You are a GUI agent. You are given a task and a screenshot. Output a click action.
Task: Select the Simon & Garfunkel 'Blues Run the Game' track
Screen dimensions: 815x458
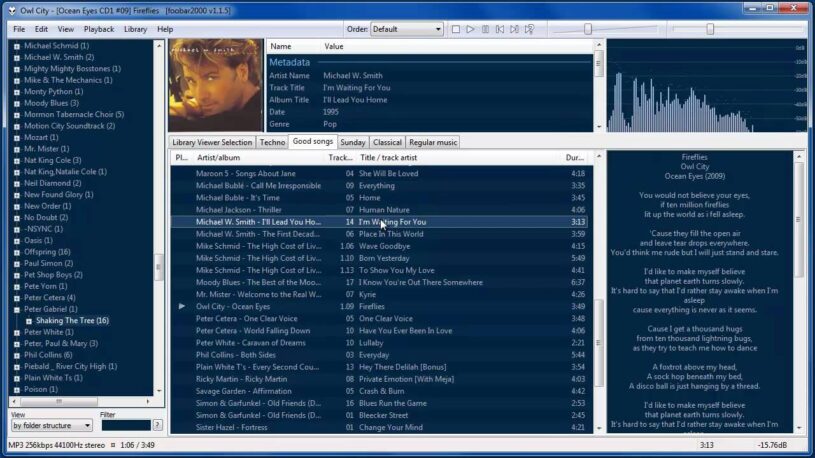(x=379, y=403)
